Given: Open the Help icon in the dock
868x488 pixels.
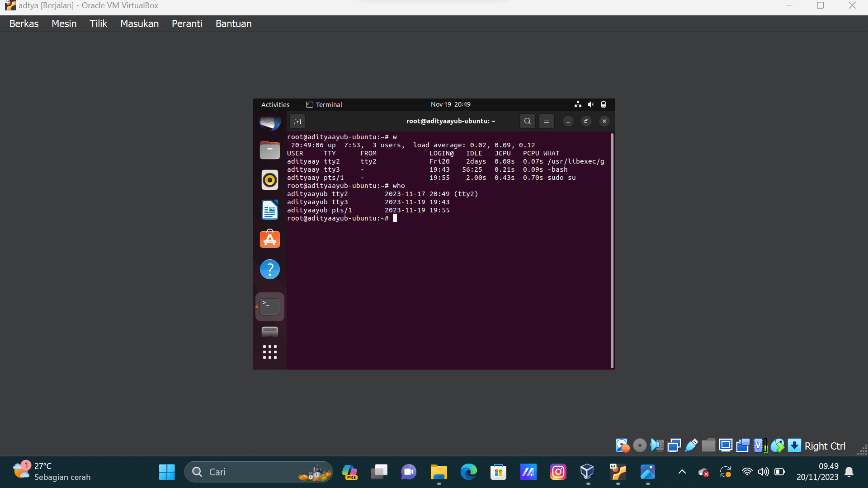Looking at the screenshot, I should click(x=270, y=269).
